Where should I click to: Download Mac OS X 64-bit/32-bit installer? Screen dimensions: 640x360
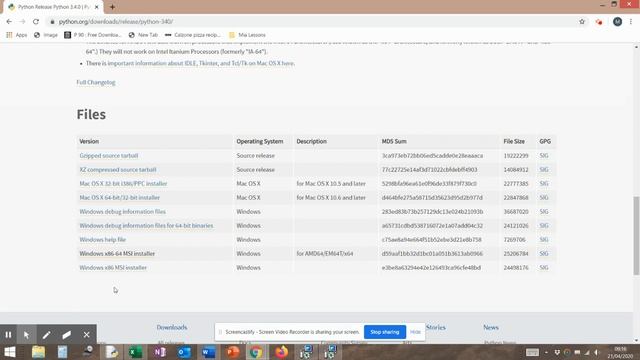pos(120,198)
